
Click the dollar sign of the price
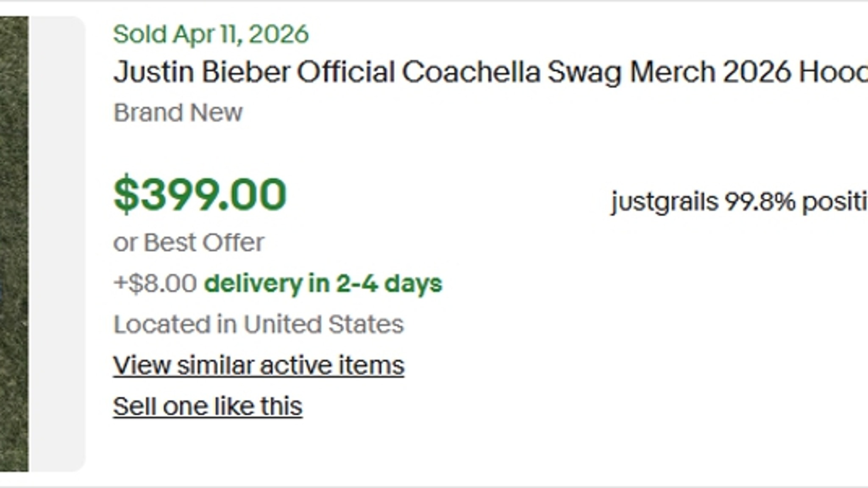126,195
